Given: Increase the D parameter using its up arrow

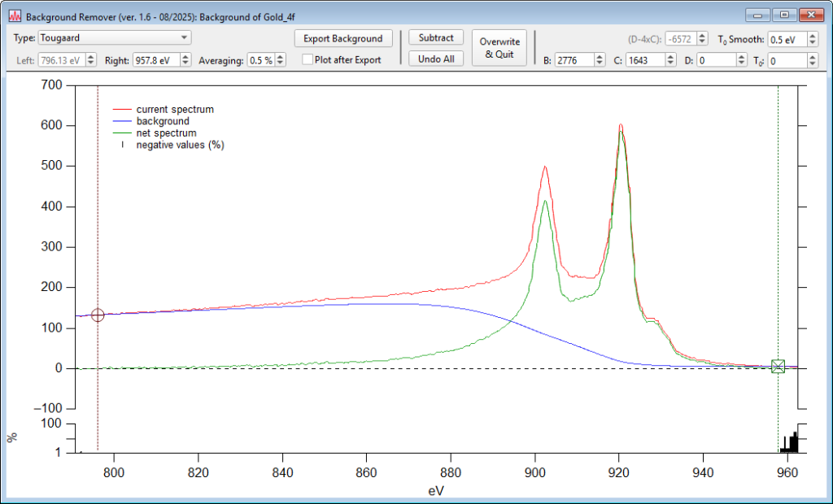Looking at the screenshot, I should click(741, 56).
